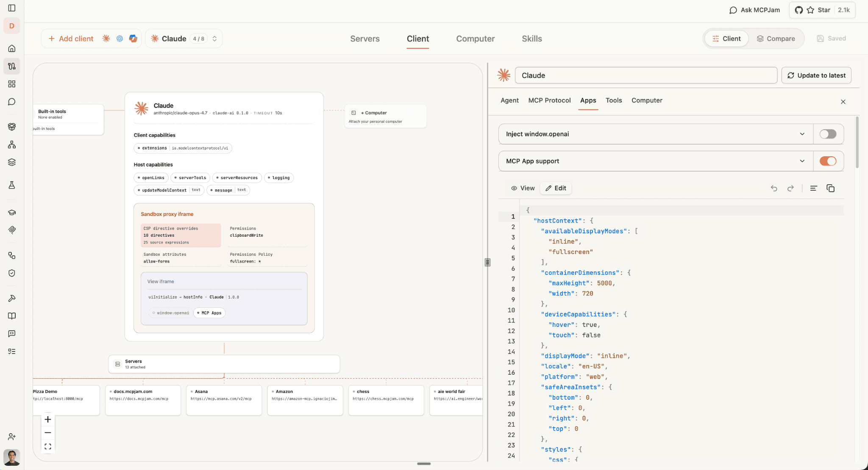Switch to the MCP Protocol tab
This screenshot has height=470, width=868.
click(549, 100)
